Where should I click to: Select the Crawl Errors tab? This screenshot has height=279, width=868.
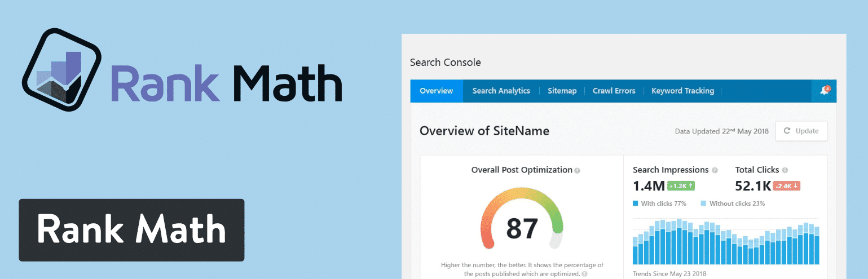coord(614,91)
